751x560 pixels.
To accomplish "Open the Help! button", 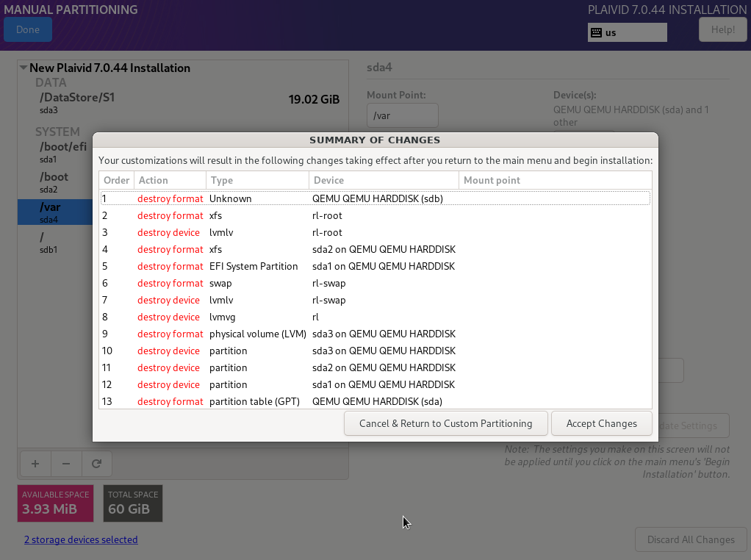I will [x=723, y=29].
